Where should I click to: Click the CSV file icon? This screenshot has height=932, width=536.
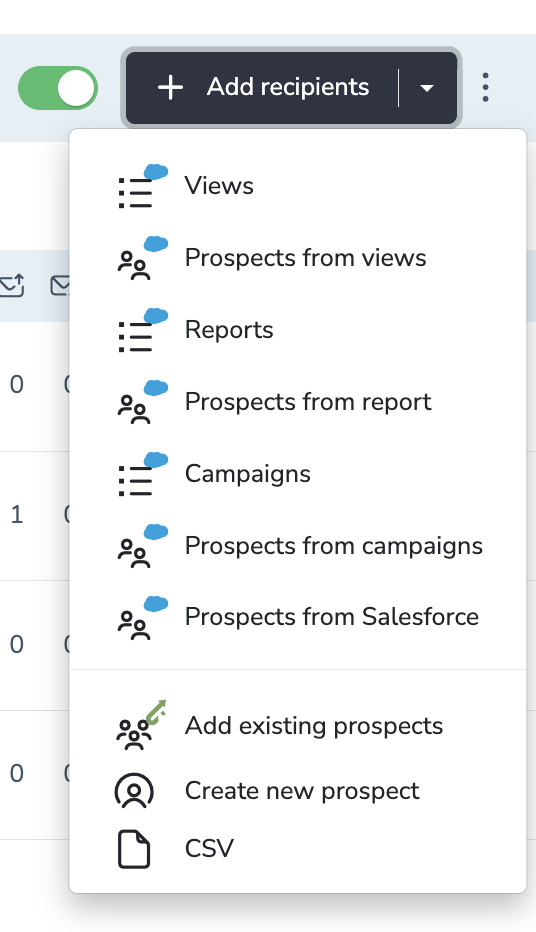[x=134, y=849]
